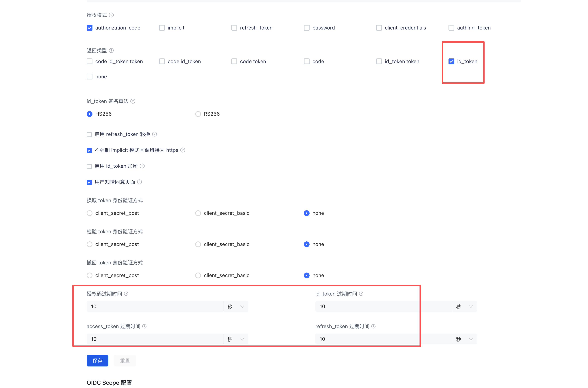The width and height of the screenshot is (588, 388).
Task: Click help icon for access_token 过期时间
Action: [144, 326]
